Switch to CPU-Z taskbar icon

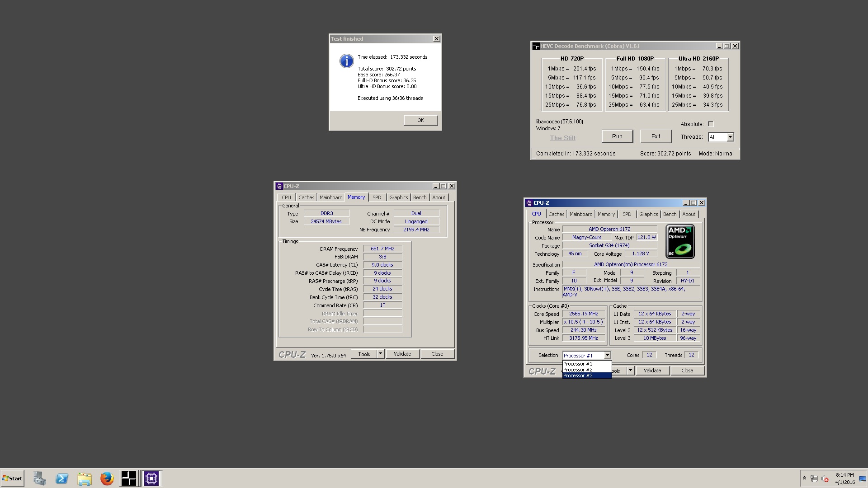coord(151,479)
